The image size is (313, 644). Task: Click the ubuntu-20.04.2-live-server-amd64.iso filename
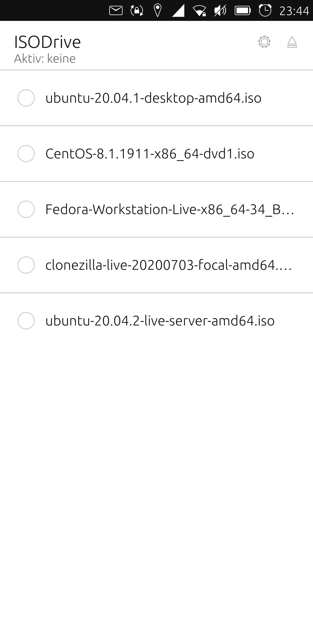[160, 321]
